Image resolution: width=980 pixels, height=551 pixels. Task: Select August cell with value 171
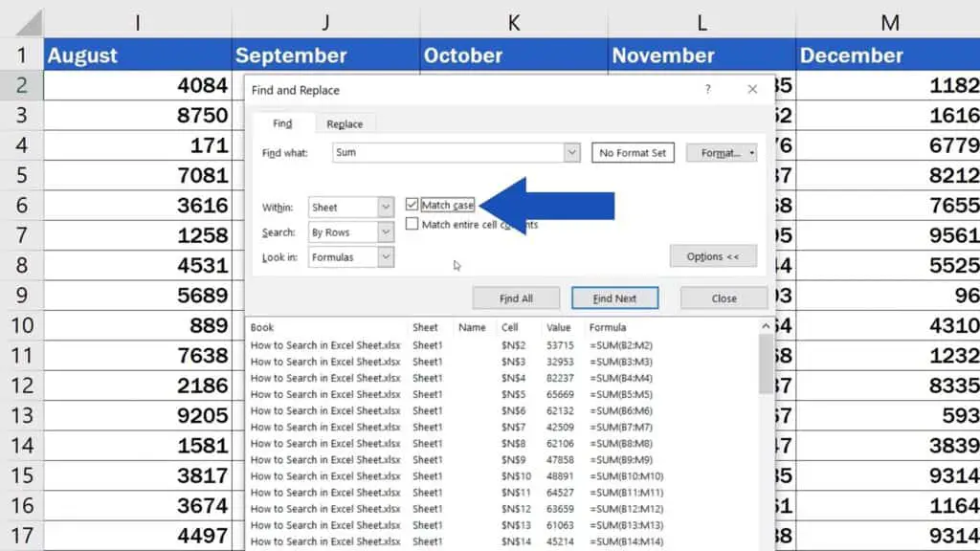[138, 145]
